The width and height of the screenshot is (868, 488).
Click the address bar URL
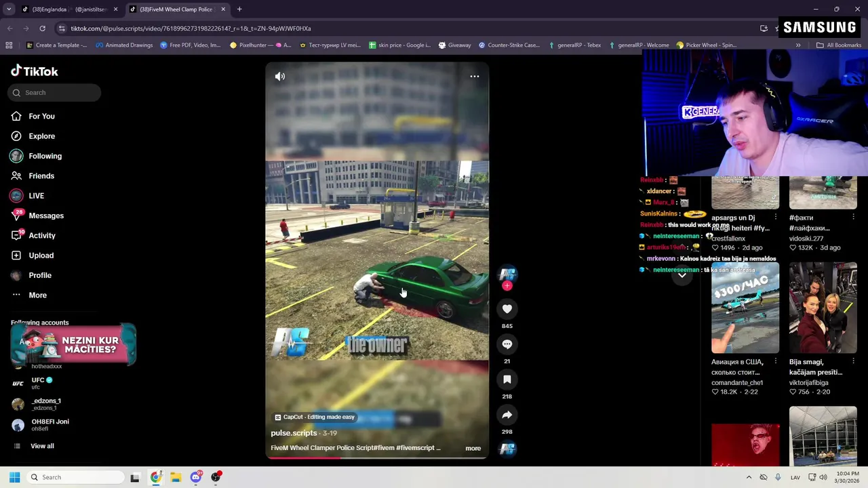tap(191, 28)
